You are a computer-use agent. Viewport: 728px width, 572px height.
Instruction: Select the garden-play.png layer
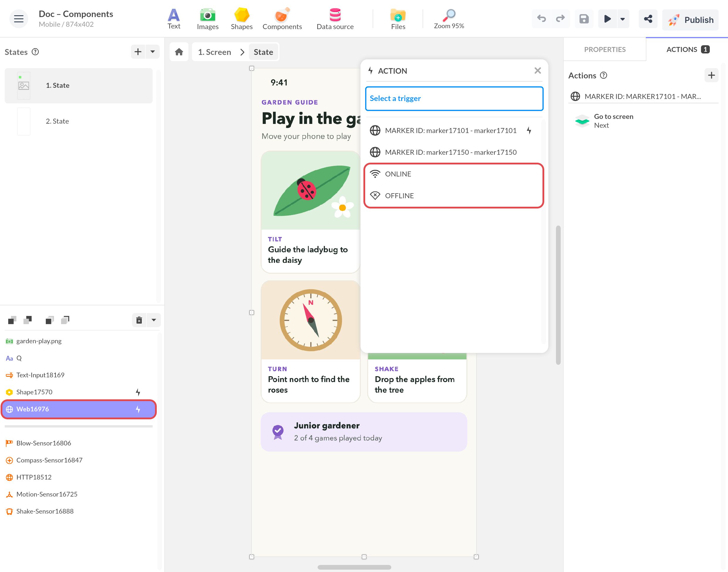[79, 341]
